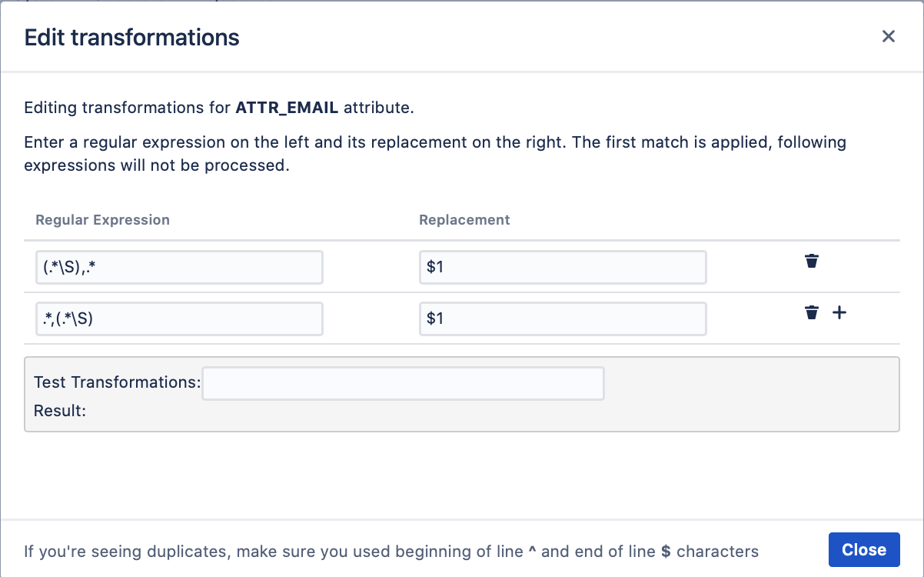The height and width of the screenshot is (577, 924).
Task: Click the 'Editing transformations for' sentence
Action: pyautogui.click(x=129, y=108)
